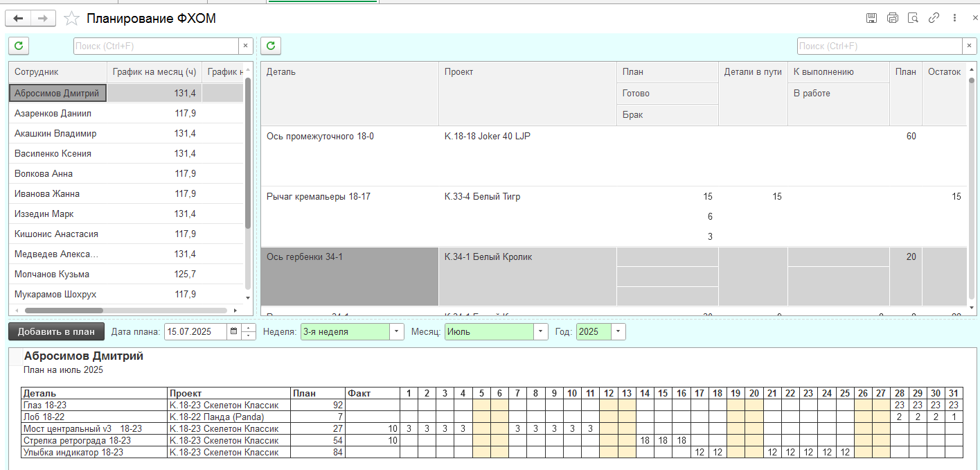This screenshot has width=980, height=470.
Task: Click the Print icon in the header
Action: [x=892, y=19]
